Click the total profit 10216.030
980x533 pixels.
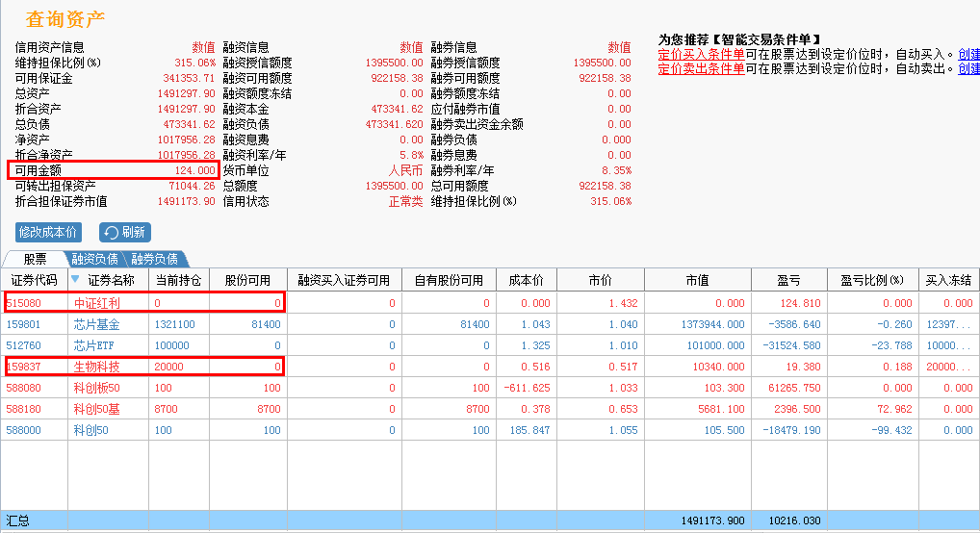pos(795,520)
